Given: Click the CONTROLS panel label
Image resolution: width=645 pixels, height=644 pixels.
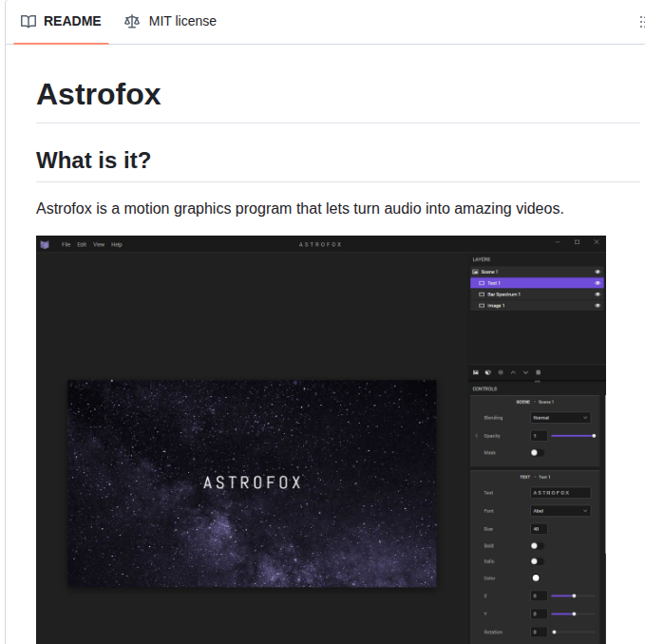Looking at the screenshot, I should click(x=484, y=389).
